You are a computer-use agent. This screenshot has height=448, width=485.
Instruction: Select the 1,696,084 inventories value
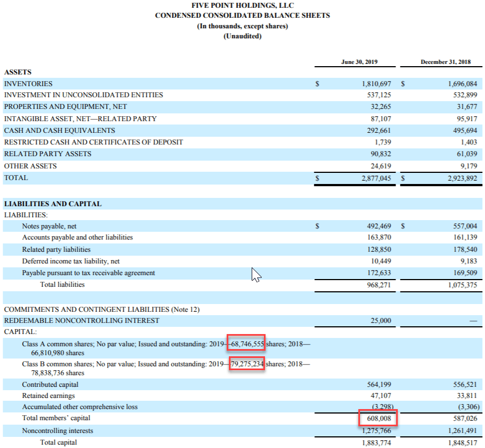[x=462, y=84]
